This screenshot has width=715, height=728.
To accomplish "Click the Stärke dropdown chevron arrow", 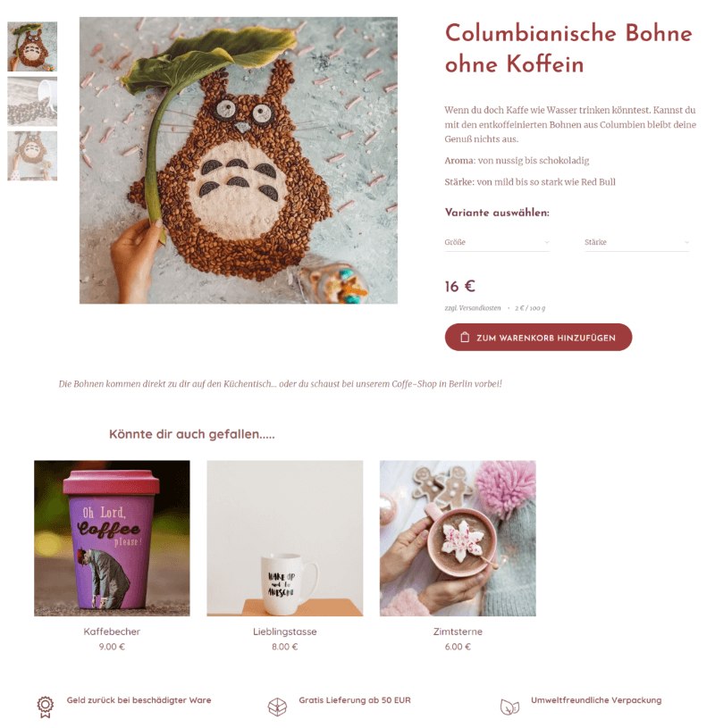I will (x=686, y=242).
